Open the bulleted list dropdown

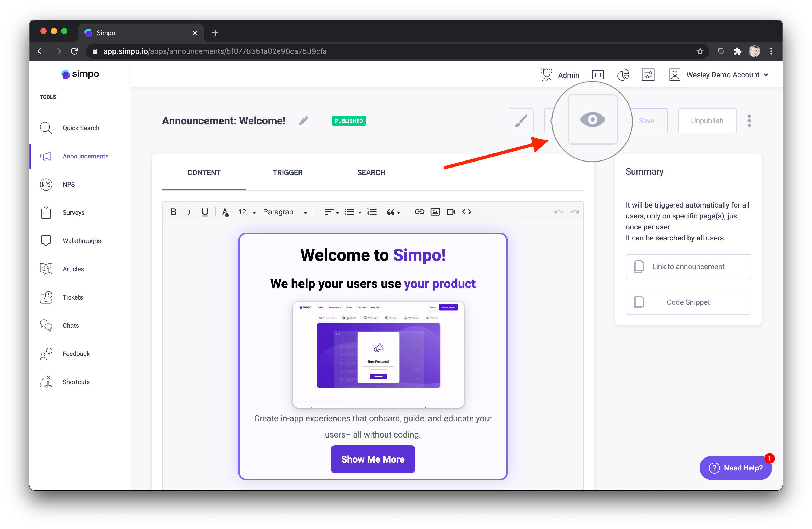353,212
